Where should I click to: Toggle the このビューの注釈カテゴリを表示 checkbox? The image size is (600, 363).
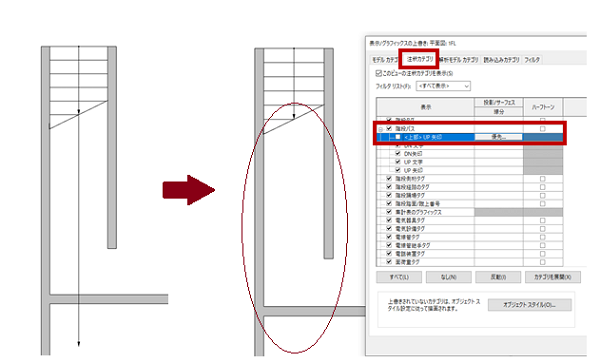378,73
